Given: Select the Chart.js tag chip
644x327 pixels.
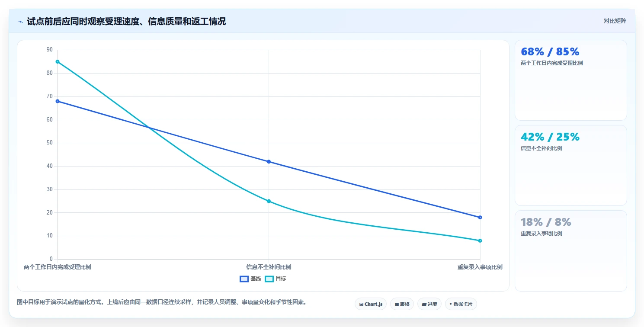Looking at the screenshot, I should pos(371,304).
